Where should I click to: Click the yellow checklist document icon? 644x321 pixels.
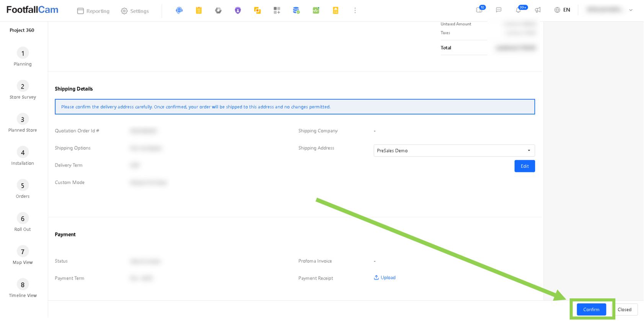(336, 10)
